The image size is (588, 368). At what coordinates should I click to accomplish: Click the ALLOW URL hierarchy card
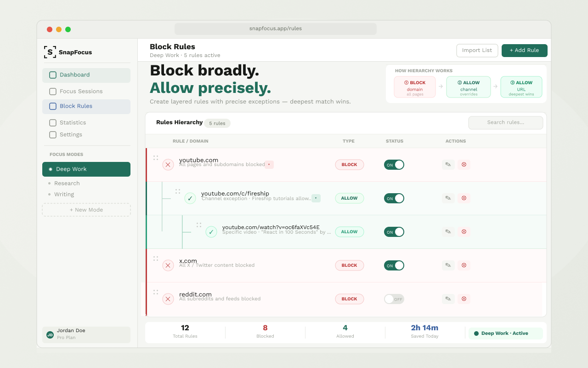521,87
